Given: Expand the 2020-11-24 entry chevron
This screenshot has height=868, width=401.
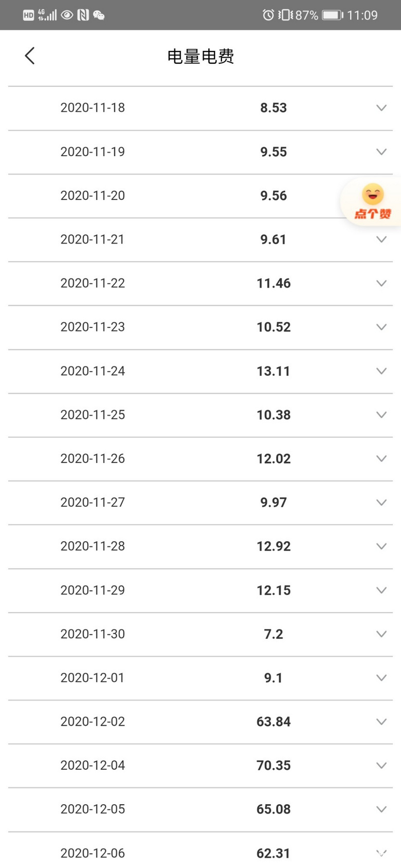Looking at the screenshot, I should coord(381,371).
